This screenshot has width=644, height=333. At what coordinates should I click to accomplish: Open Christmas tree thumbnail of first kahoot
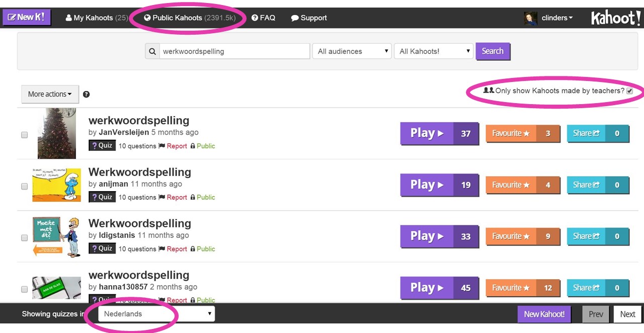coord(57,133)
